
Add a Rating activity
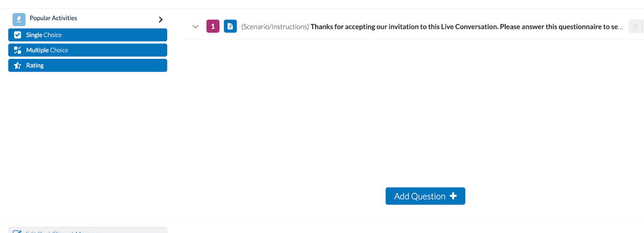(x=88, y=65)
